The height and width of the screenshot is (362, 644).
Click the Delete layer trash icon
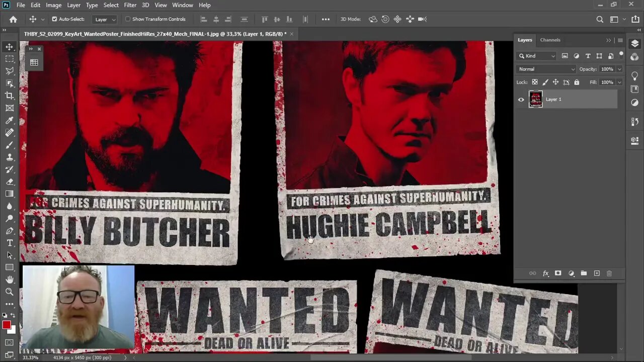pyautogui.click(x=609, y=274)
